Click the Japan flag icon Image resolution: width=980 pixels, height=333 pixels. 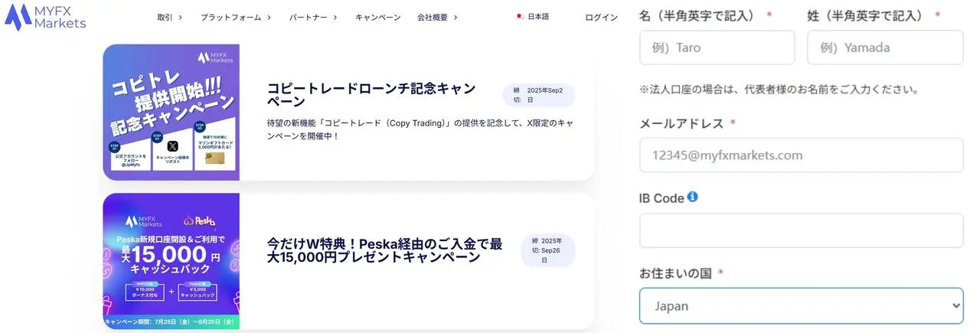click(x=520, y=16)
